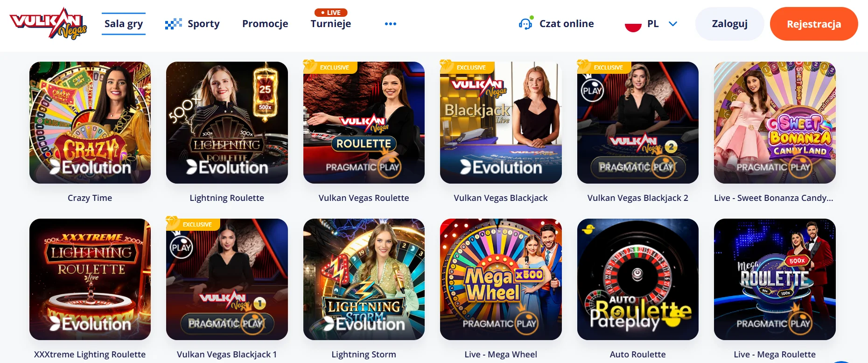Click the Czat online headset icon
This screenshot has width=868, height=363.
click(526, 23)
